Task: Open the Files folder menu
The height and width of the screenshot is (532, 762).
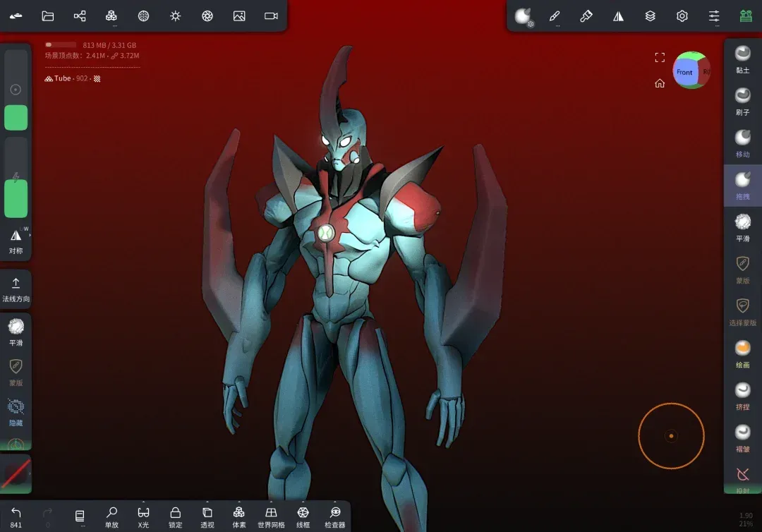Action: point(48,16)
